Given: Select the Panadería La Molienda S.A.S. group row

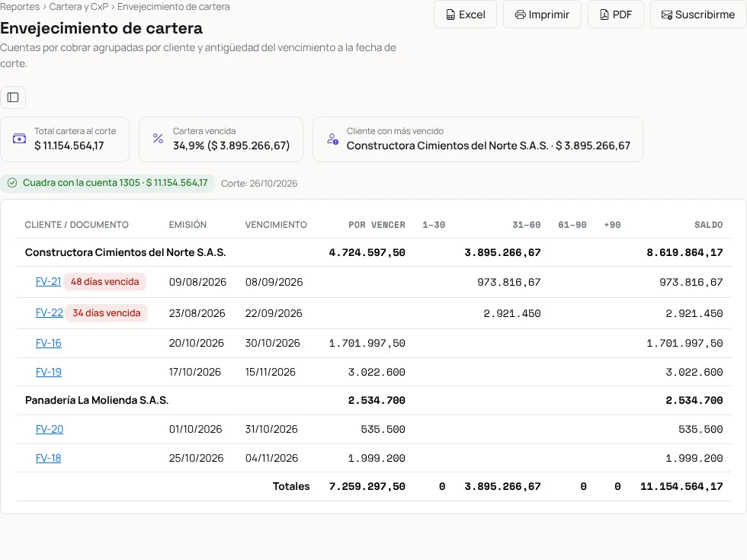Looking at the screenshot, I should coord(374,401).
